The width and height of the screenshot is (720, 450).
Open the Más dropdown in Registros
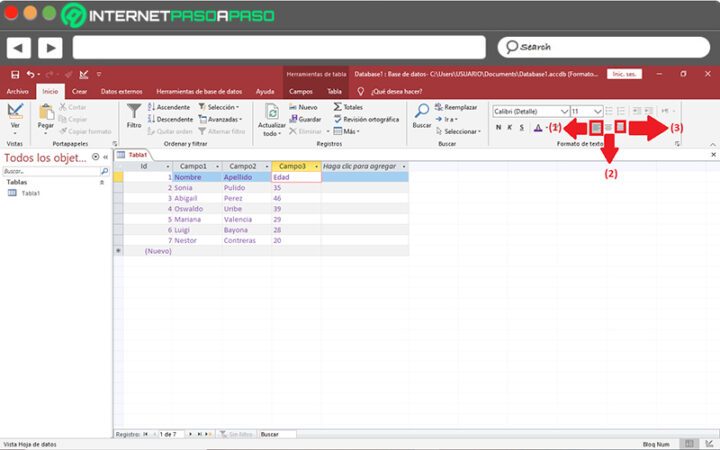[346, 131]
